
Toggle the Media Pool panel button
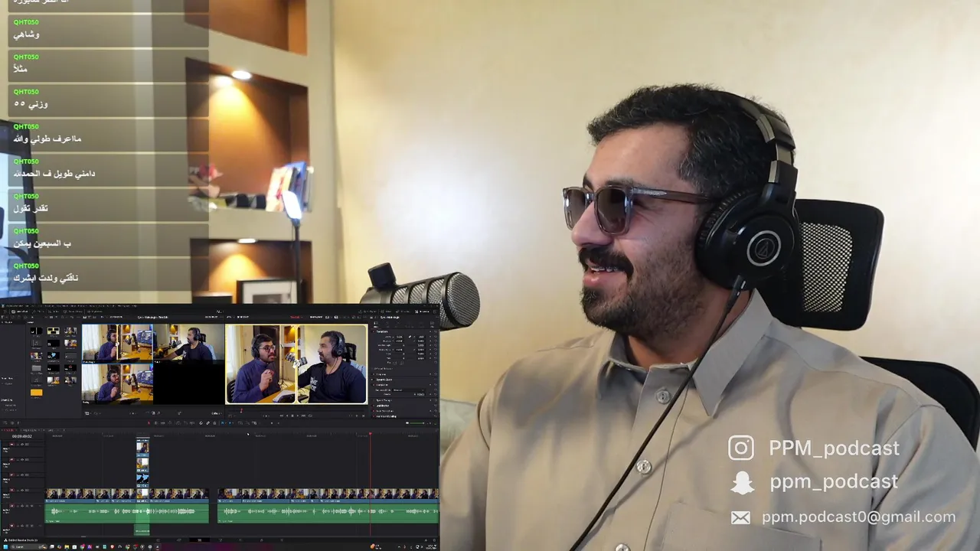[x=18, y=311]
